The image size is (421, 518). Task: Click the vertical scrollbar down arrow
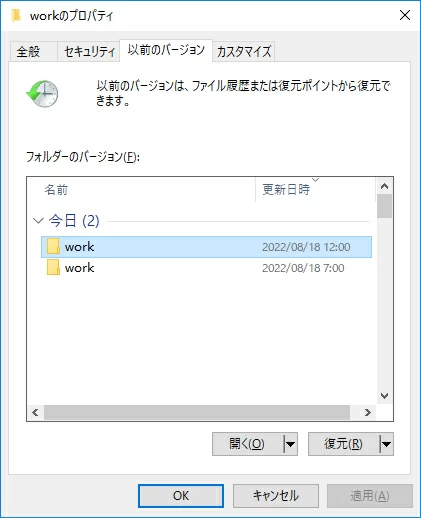pyautogui.click(x=384, y=396)
